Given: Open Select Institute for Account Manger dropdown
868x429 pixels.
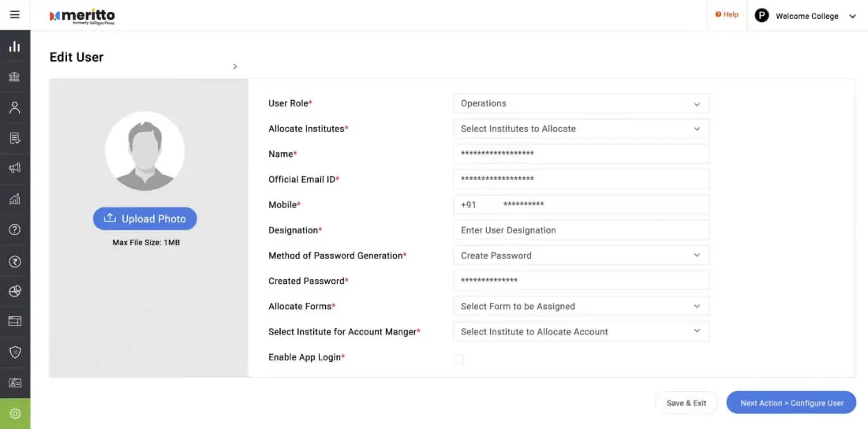Looking at the screenshot, I should tap(582, 332).
